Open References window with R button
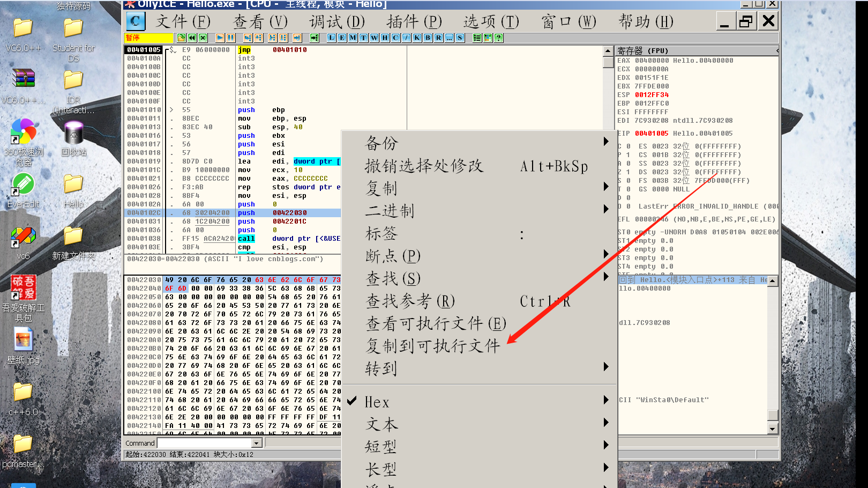The image size is (868, 488). coord(439,38)
